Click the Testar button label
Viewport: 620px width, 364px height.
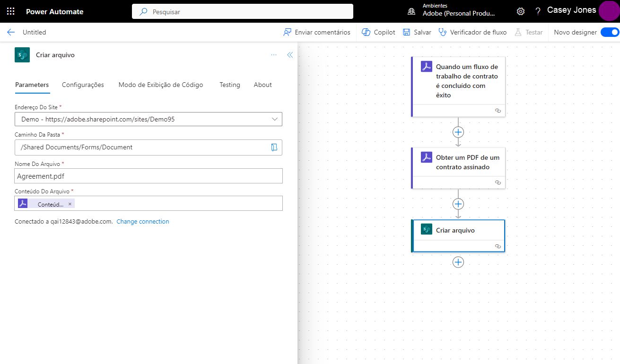click(534, 32)
